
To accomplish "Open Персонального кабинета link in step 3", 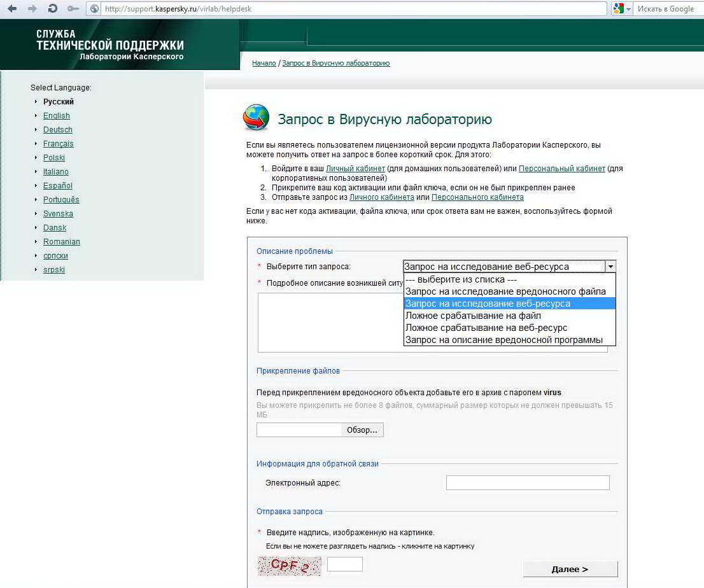I will tap(477, 197).
